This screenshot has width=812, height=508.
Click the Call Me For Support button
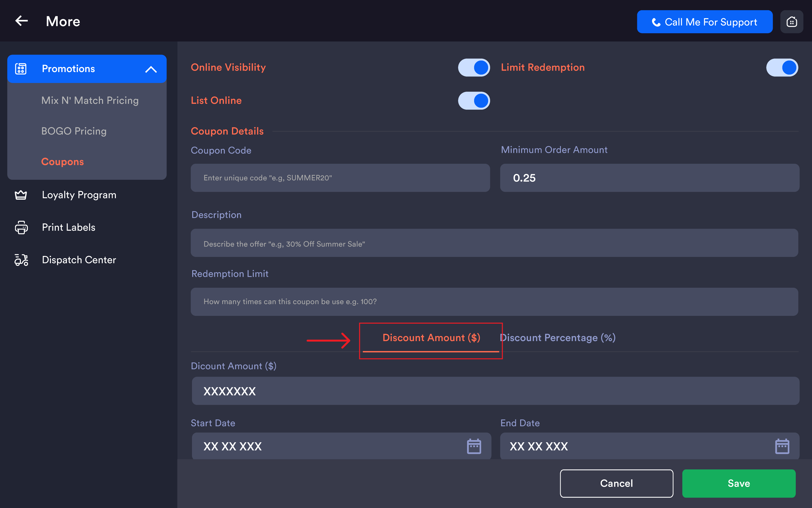(705, 22)
